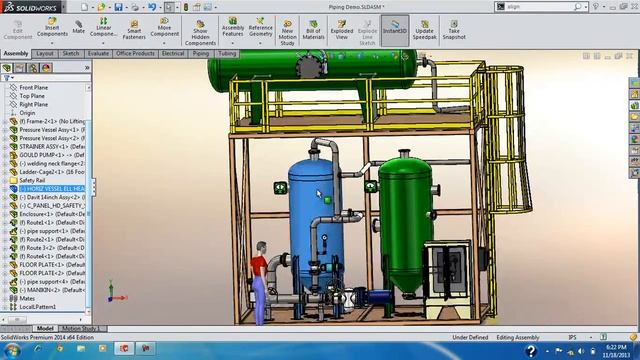The image size is (640, 360).
Task: Switch to the Electrical tab
Action: 173,53
